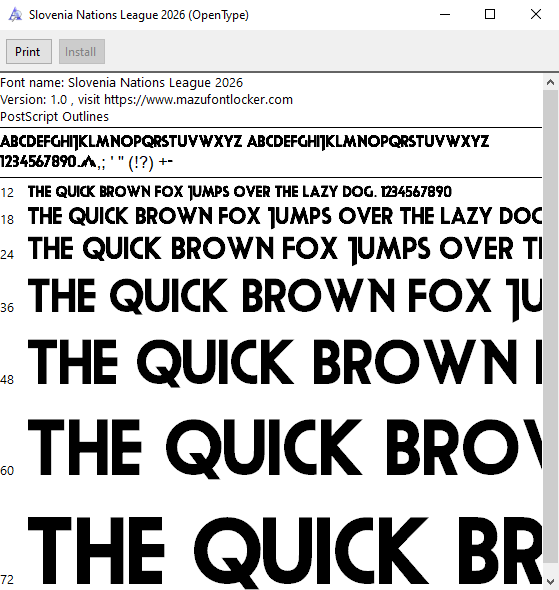The width and height of the screenshot is (559, 590).
Task: Click the vertical scrollbar thumb
Action: [550, 327]
